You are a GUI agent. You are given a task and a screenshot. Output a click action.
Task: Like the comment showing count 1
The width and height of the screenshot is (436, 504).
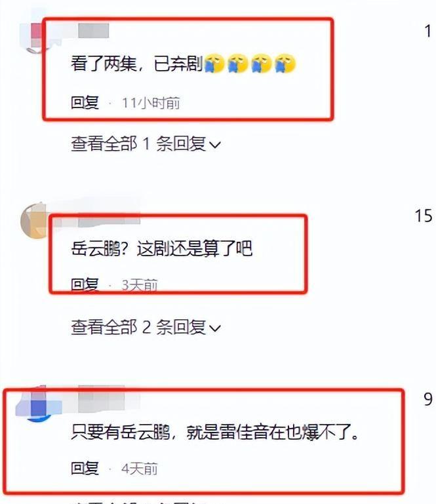(427, 31)
